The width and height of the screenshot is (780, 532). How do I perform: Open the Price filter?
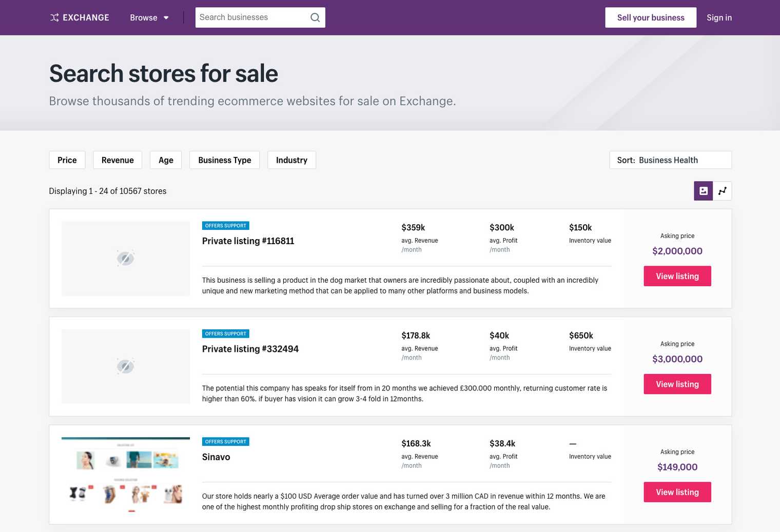coord(67,160)
